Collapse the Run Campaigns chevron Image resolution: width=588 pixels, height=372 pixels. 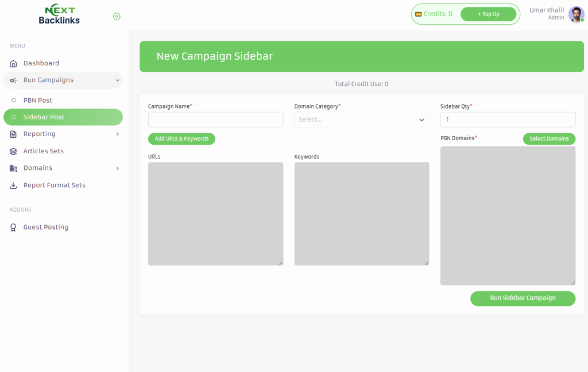point(117,80)
